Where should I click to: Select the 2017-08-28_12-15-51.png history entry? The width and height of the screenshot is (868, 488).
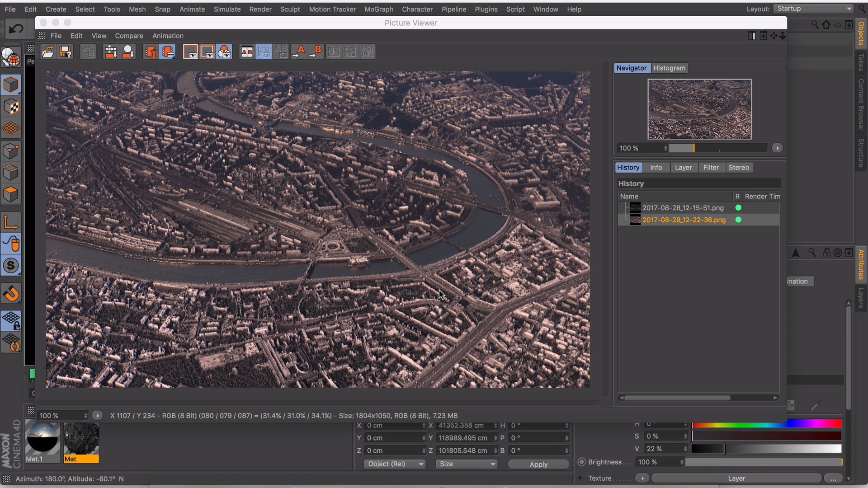click(x=683, y=208)
